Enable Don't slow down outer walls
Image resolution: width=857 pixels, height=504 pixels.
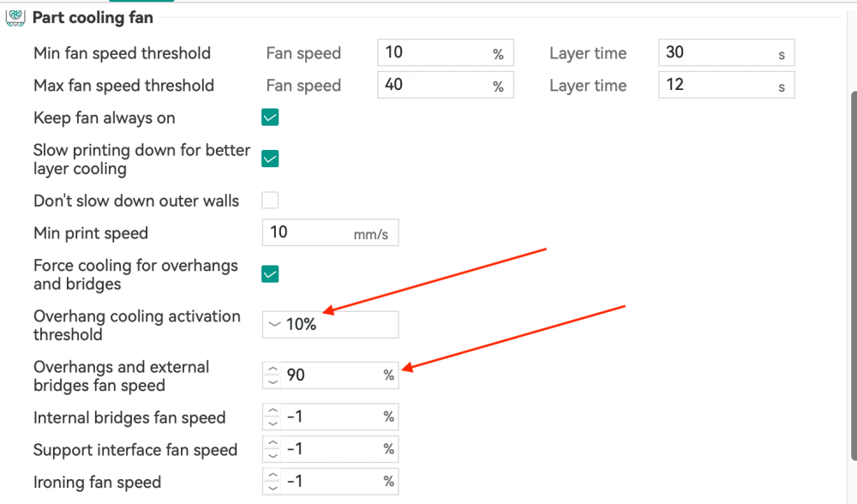(270, 201)
